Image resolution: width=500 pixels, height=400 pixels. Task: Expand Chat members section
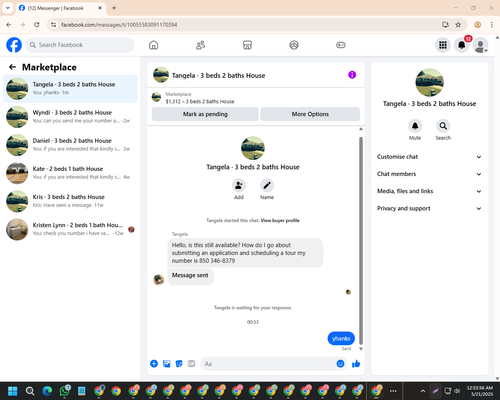[429, 174]
